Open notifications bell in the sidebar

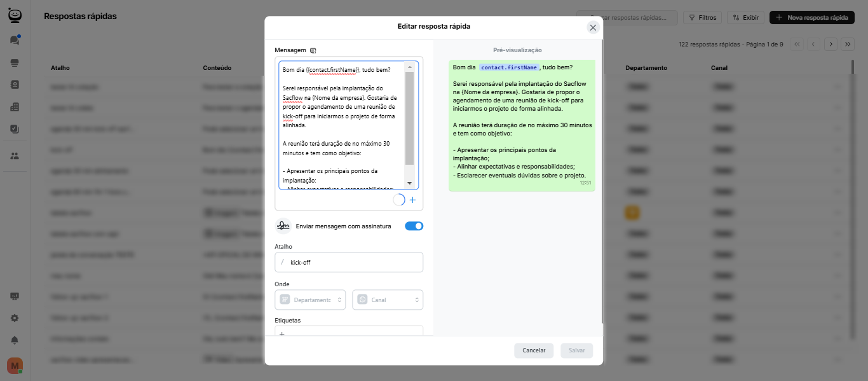15,340
